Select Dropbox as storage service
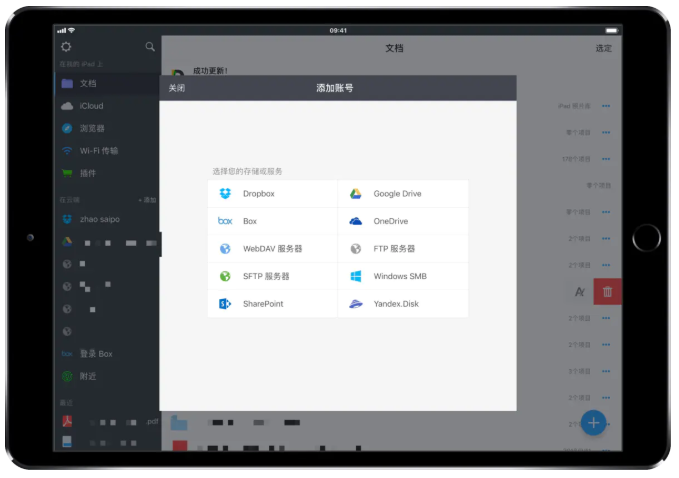The image size is (679, 478). 258,194
